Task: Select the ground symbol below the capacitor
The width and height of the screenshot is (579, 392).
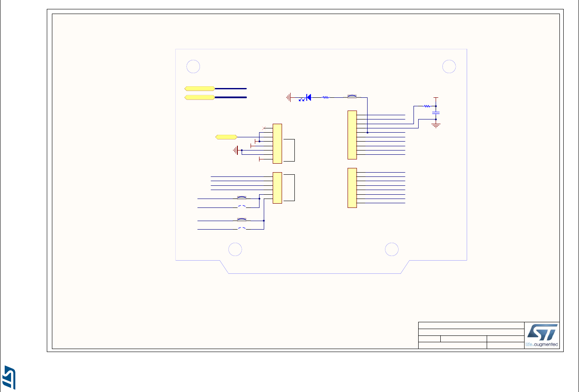Action: [x=436, y=125]
